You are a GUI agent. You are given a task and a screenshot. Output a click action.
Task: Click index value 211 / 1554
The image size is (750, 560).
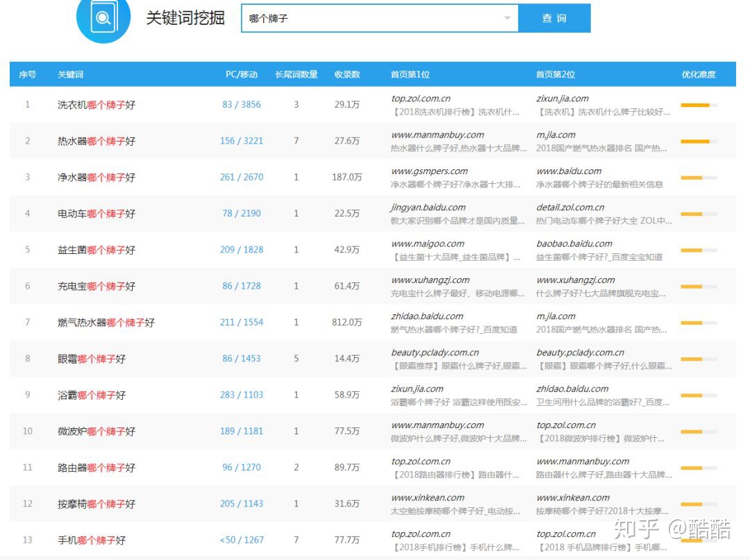click(x=242, y=323)
